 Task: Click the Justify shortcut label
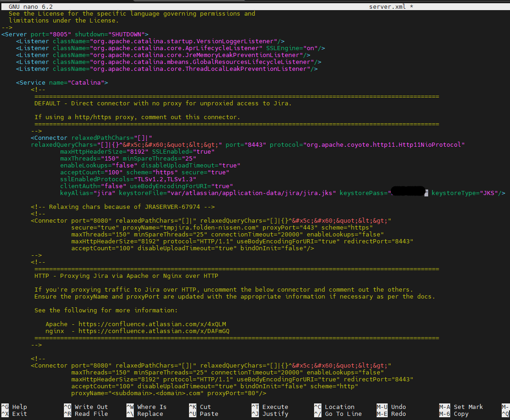pos(275,414)
